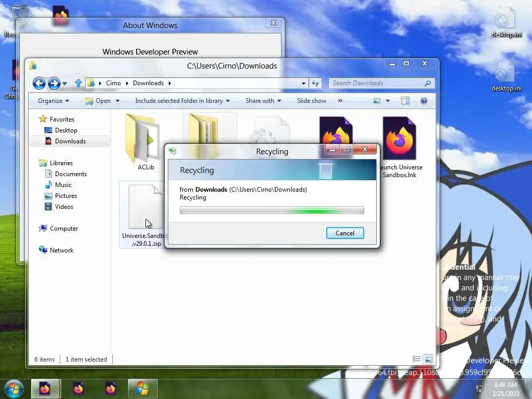Open the Organize menu

tap(54, 101)
